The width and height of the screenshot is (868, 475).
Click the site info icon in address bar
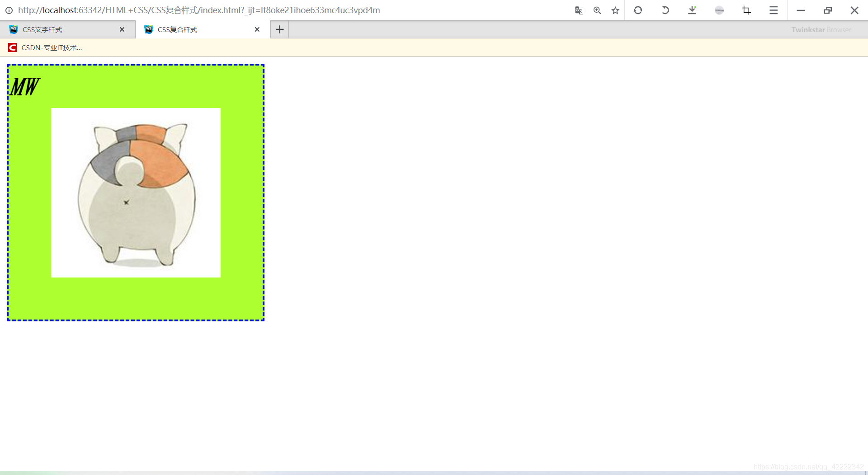click(9, 10)
